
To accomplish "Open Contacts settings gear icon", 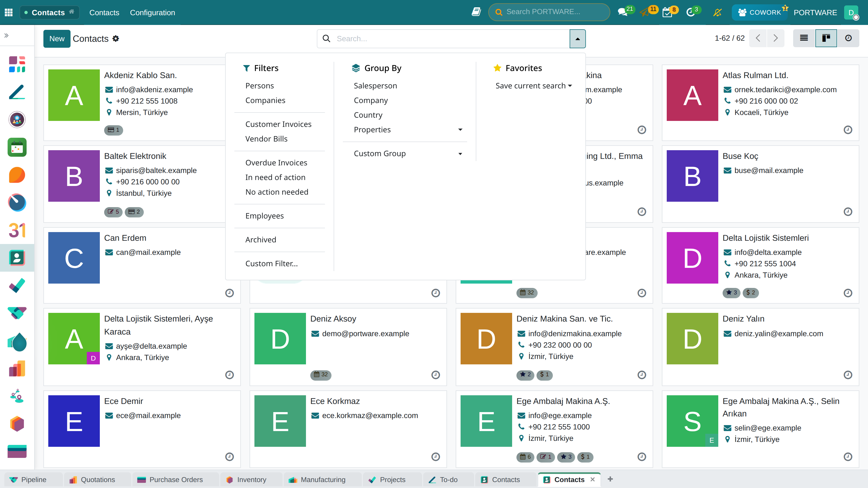I will (116, 38).
